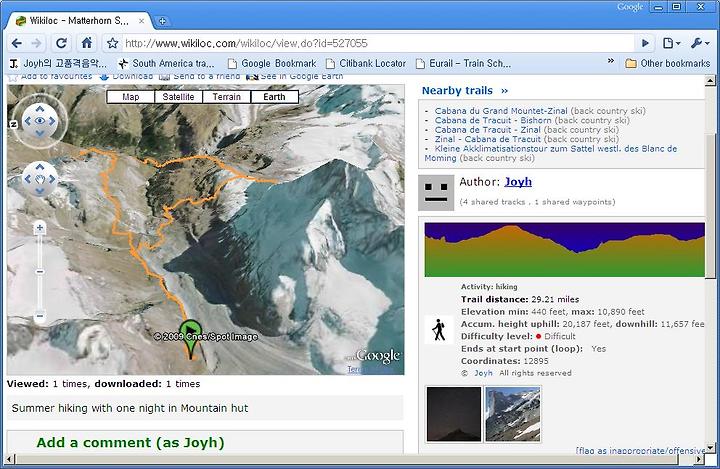The height and width of the screenshot is (469, 720).
Task: Tilt view up on the look joystick
Action: (40, 109)
